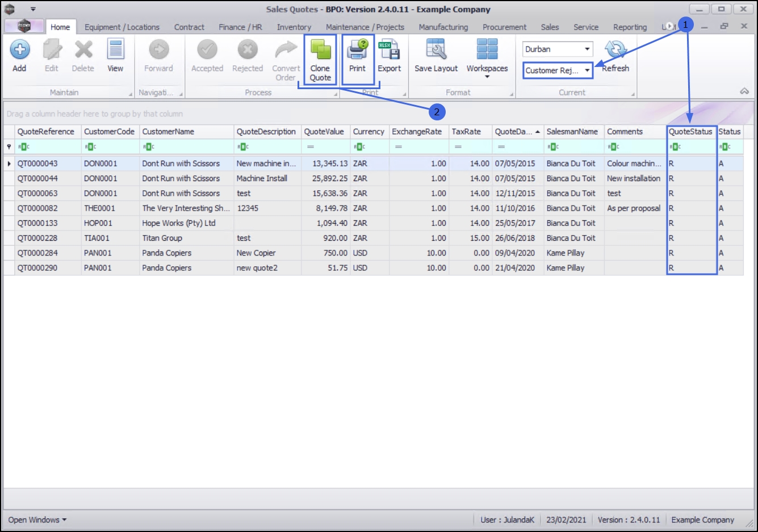Click the app icon in the title bar
The image size is (758, 532).
pyautogui.click(x=10, y=9)
